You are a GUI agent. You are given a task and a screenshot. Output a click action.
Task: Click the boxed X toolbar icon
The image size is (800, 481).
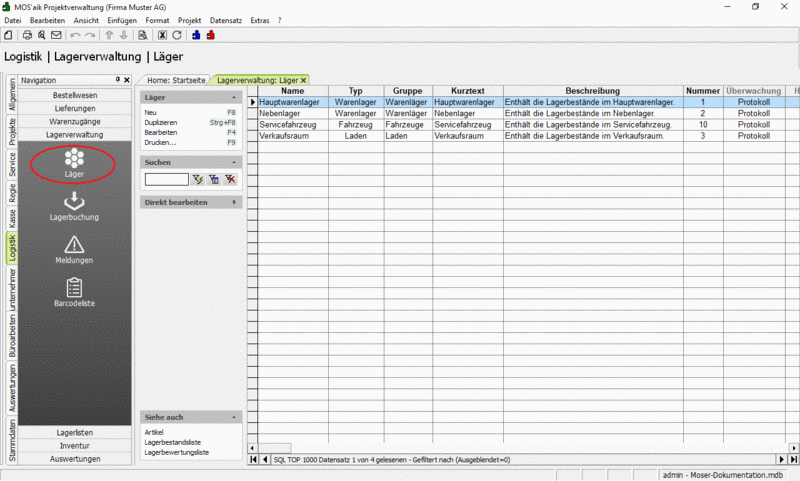point(162,35)
